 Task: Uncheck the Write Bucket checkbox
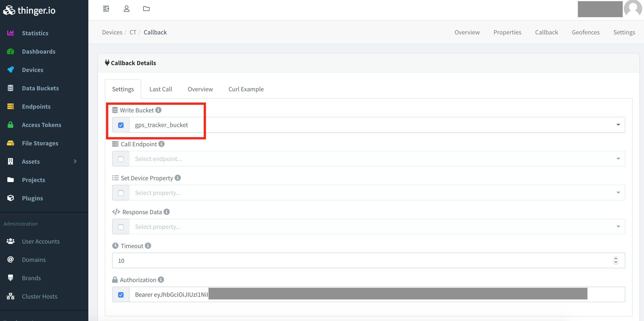pos(121,125)
